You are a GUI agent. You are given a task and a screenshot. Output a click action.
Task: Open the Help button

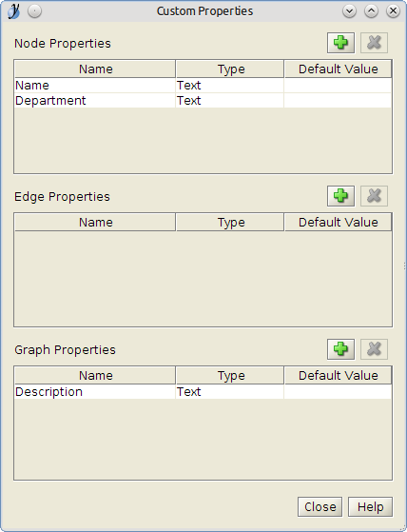[371, 507]
